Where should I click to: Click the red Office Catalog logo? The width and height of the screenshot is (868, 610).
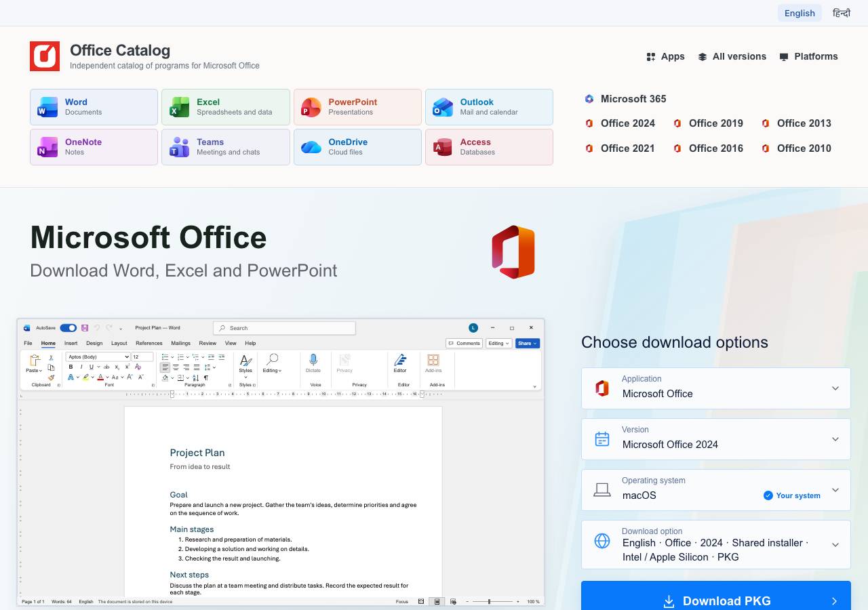45,56
